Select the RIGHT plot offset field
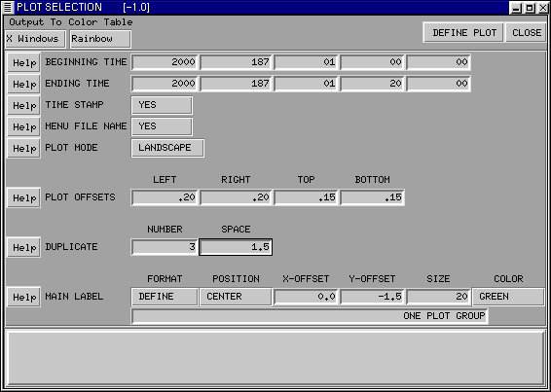The height and width of the screenshot is (392, 551). pos(236,197)
